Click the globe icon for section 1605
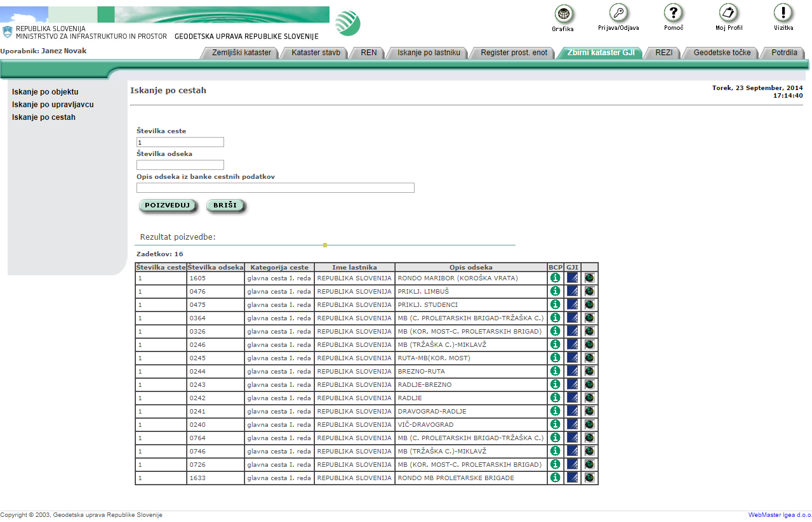The image size is (812, 522). pyautogui.click(x=590, y=278)
